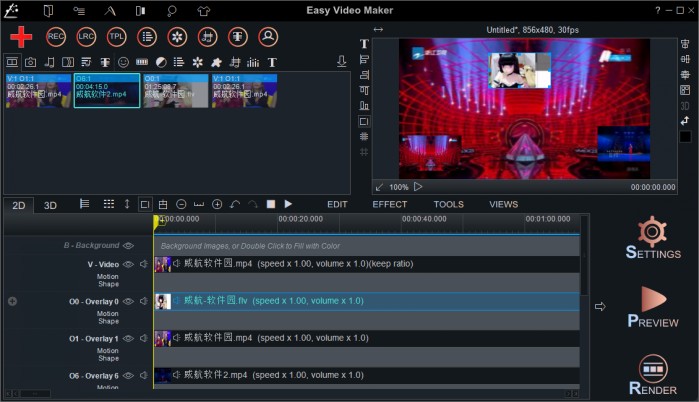Toggle visibility eye of V - Video track
The width and height of the screenshot is (699, 402).
(128, 264)
